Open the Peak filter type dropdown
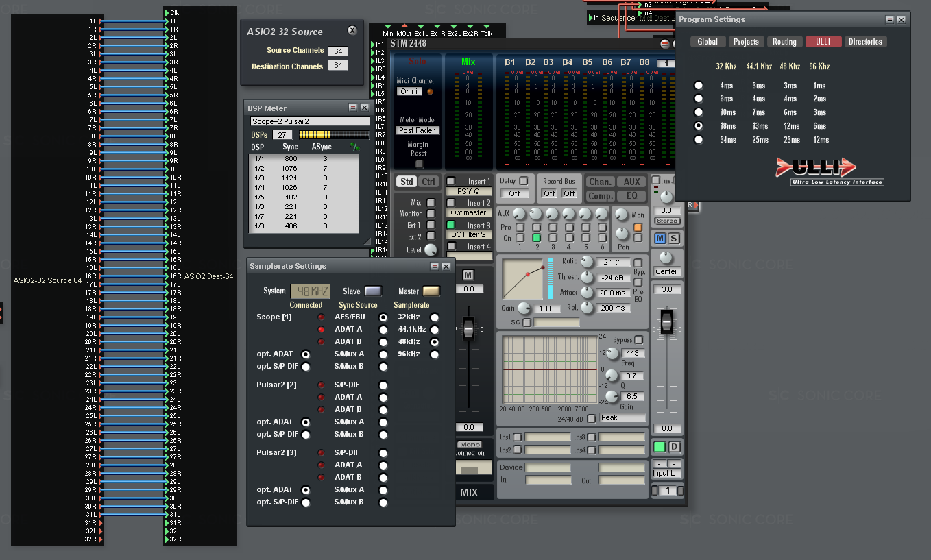Image resolution: width=931 pixels, height=560 pixels. pyautogui.click(x=622, y=417)
